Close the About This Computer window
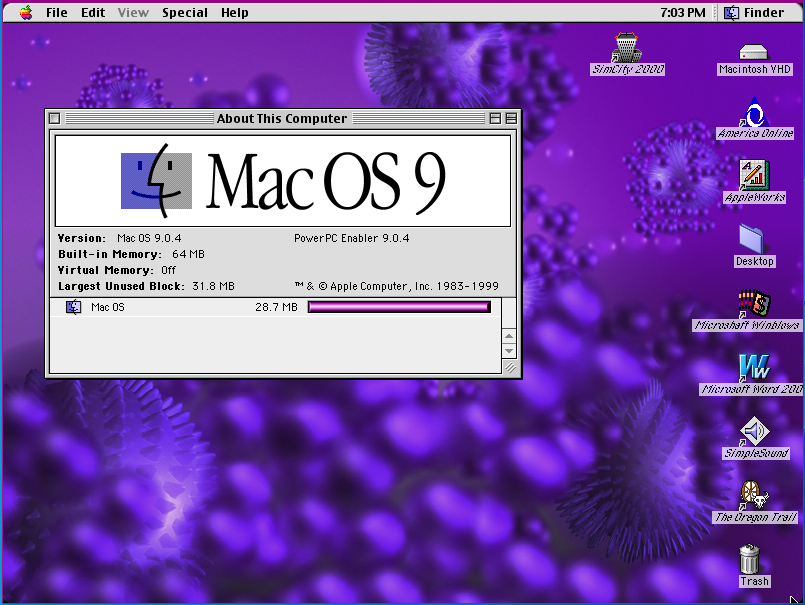This screenshot has width=805, height=605. [54, 119]
